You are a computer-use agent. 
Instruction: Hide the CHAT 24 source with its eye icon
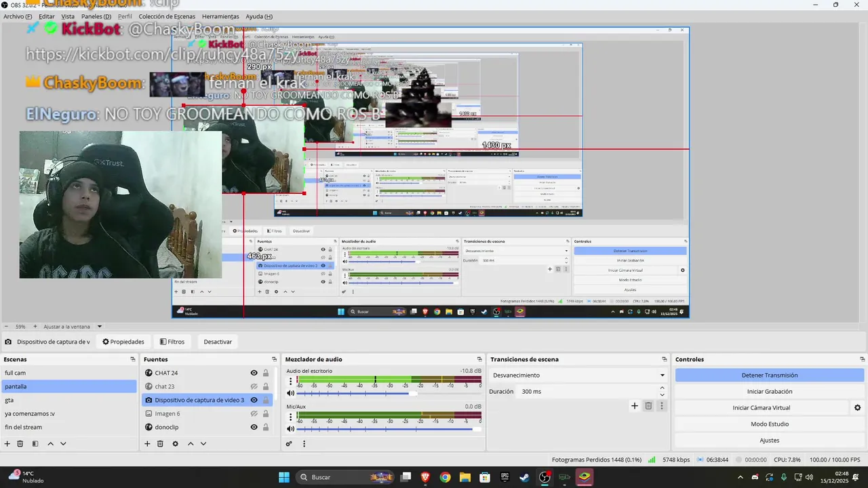point(254,373)
